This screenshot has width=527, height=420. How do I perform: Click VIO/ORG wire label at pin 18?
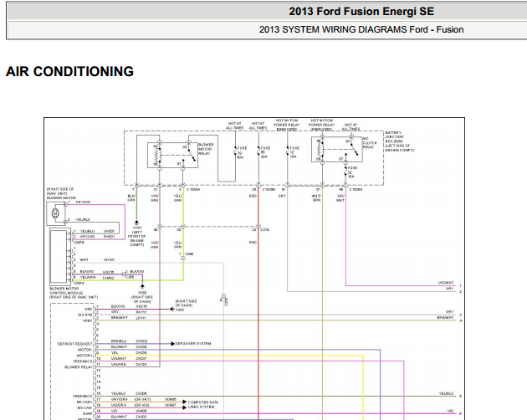click(x=119, y=405)
